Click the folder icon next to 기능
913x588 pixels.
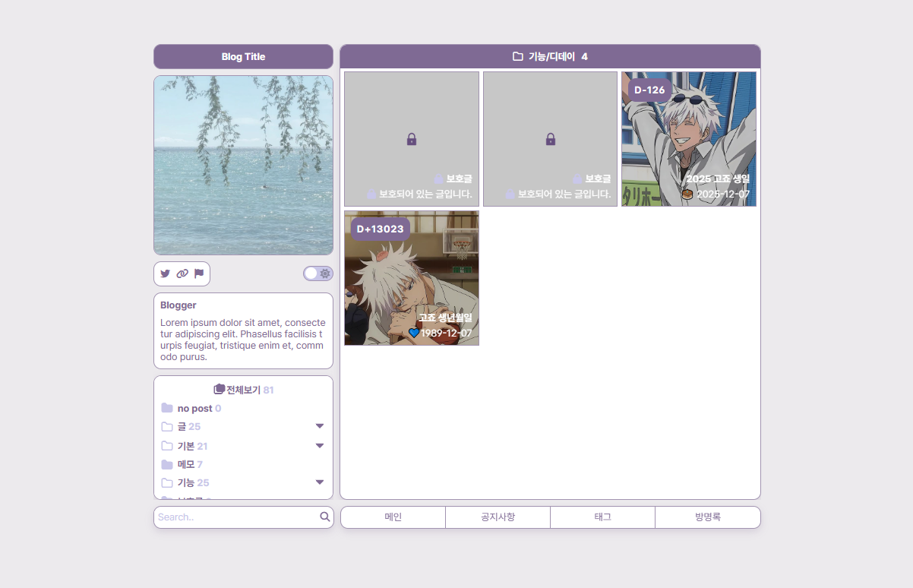167,482
